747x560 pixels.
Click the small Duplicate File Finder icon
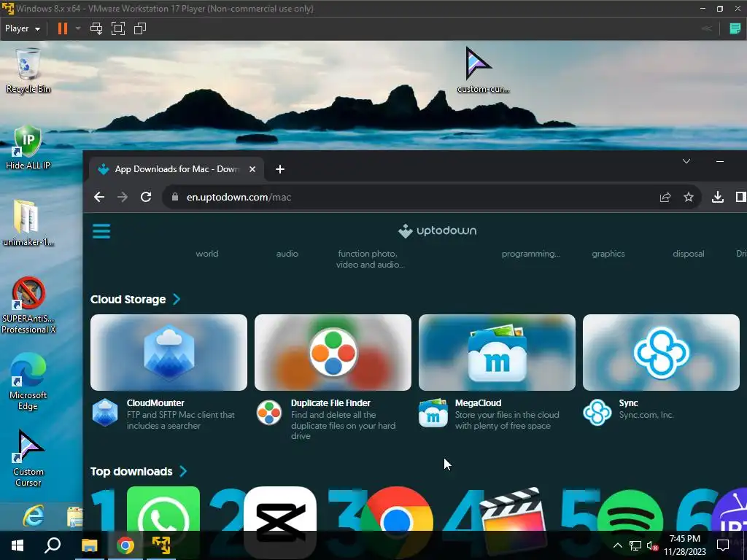(269, 413)
